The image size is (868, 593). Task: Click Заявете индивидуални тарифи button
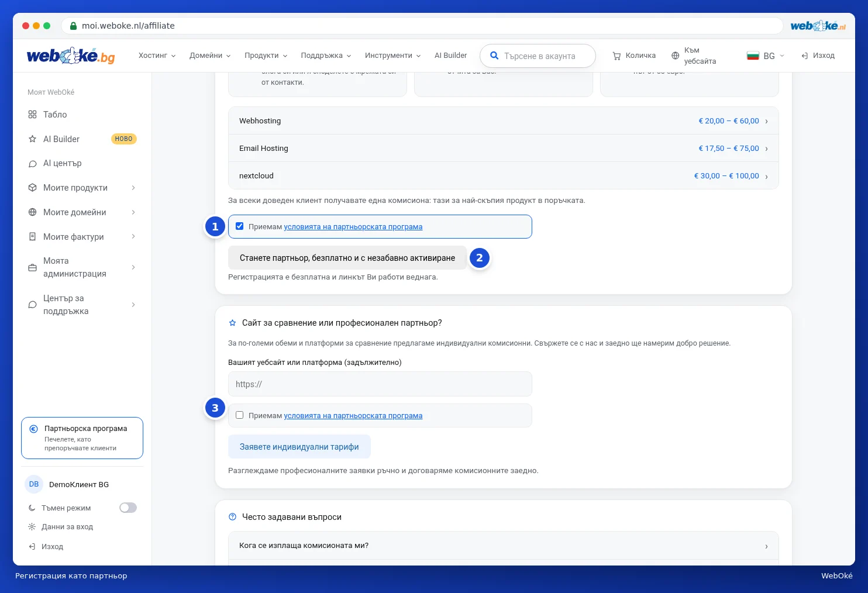tap(299, 447)
